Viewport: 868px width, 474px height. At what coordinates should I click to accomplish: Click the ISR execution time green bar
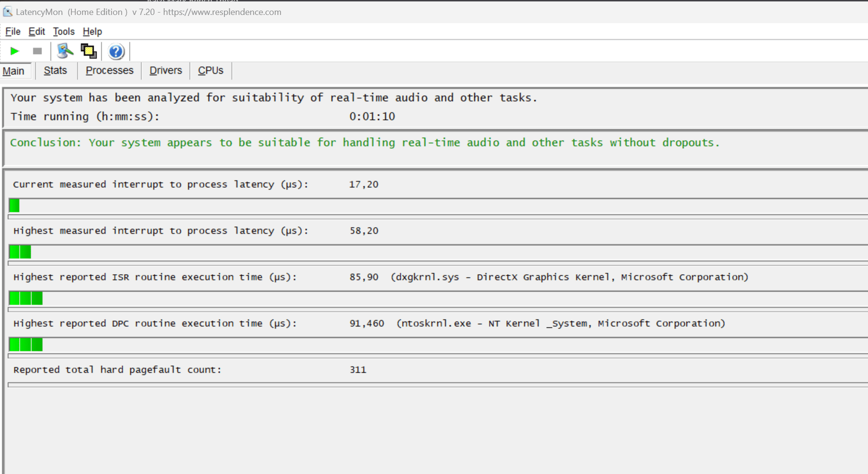(26, 298)
